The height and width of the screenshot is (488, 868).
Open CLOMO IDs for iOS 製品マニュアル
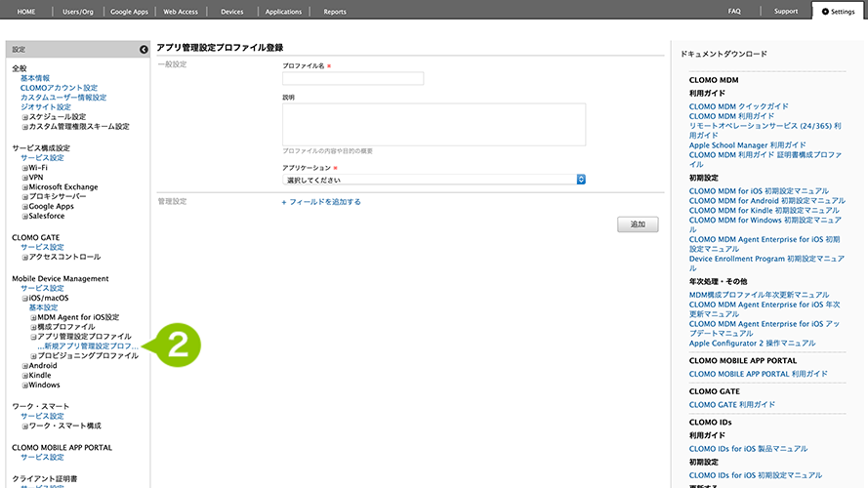point(748,449)
